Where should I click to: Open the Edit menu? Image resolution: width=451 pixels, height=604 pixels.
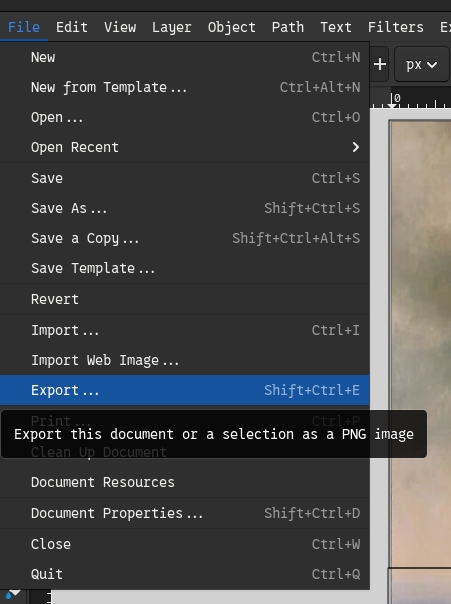pos(72,27)
